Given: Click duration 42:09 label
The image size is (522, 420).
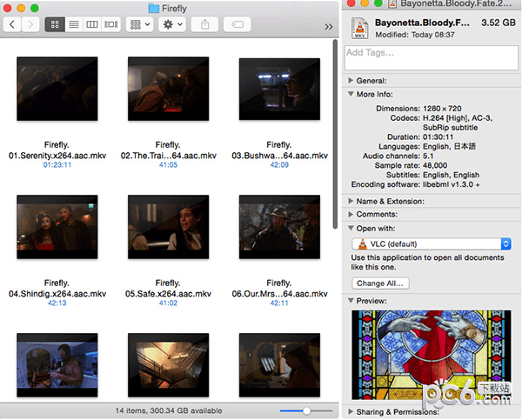Looking at the screenshot, I should (x=279, y=164).
